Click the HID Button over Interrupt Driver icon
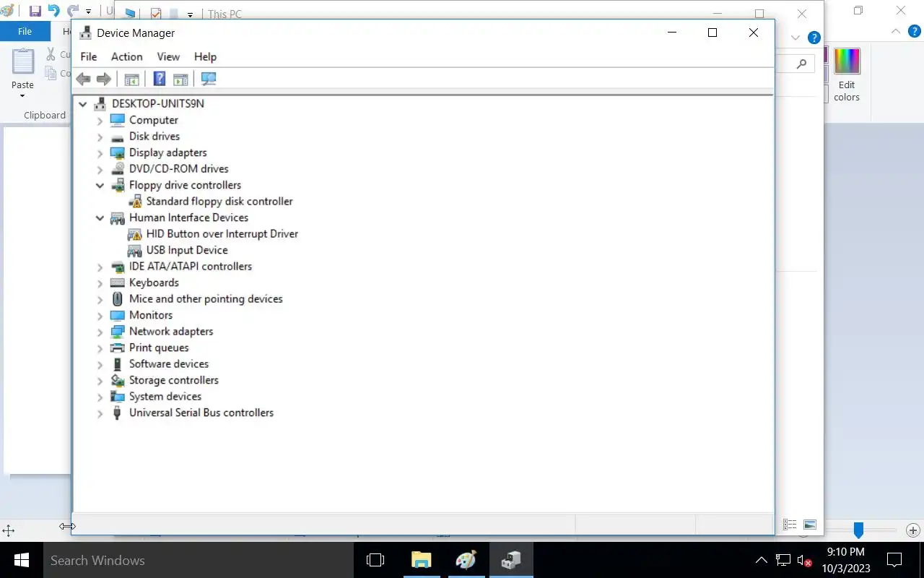 [135, 234]
